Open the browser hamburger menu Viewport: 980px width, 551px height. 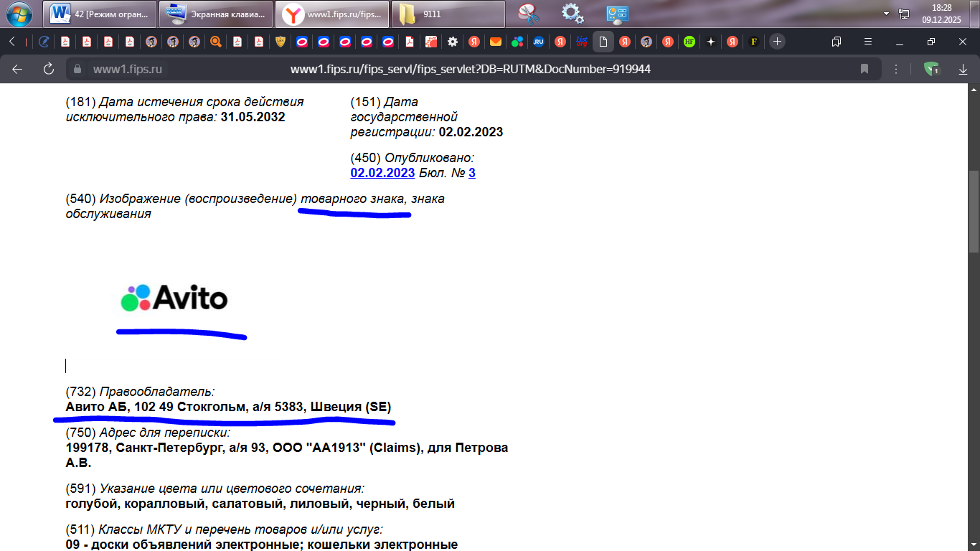coord(868,42)
